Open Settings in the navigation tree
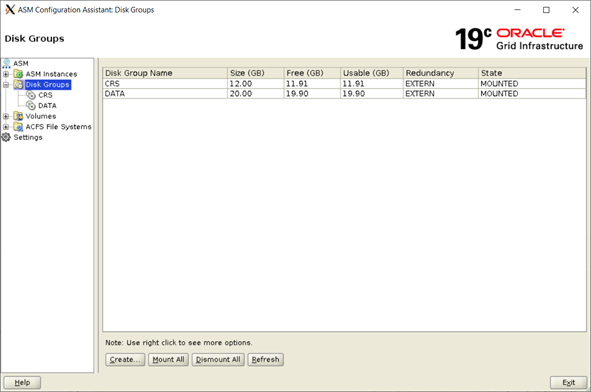 point(28,137)
